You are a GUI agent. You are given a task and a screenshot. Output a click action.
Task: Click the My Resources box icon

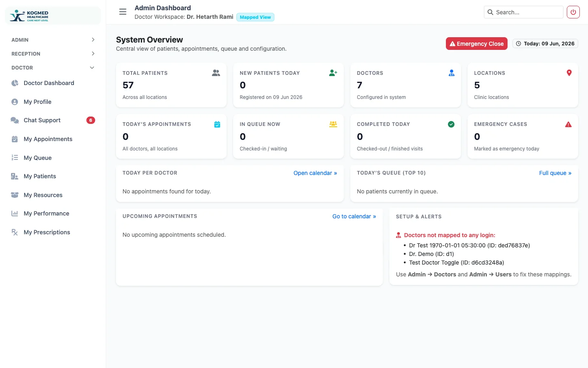pos(15,195)
